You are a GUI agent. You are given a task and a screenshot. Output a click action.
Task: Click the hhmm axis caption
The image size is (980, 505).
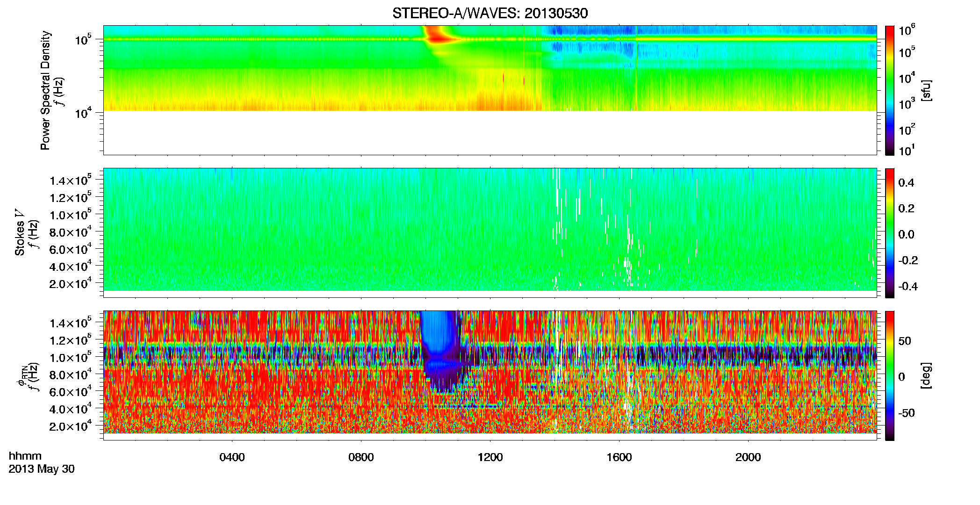point(25,456)
